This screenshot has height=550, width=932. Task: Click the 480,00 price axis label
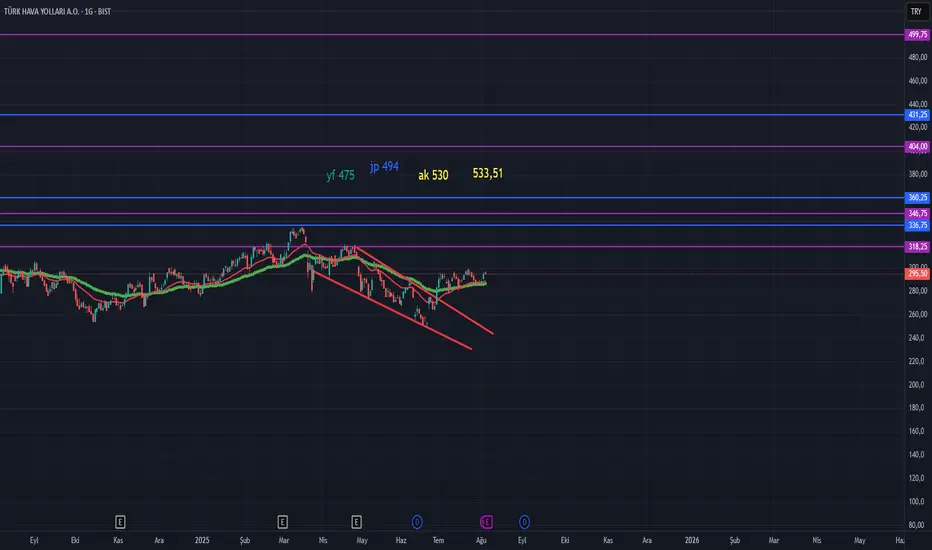pyautogui.click(x=918, y=57)
